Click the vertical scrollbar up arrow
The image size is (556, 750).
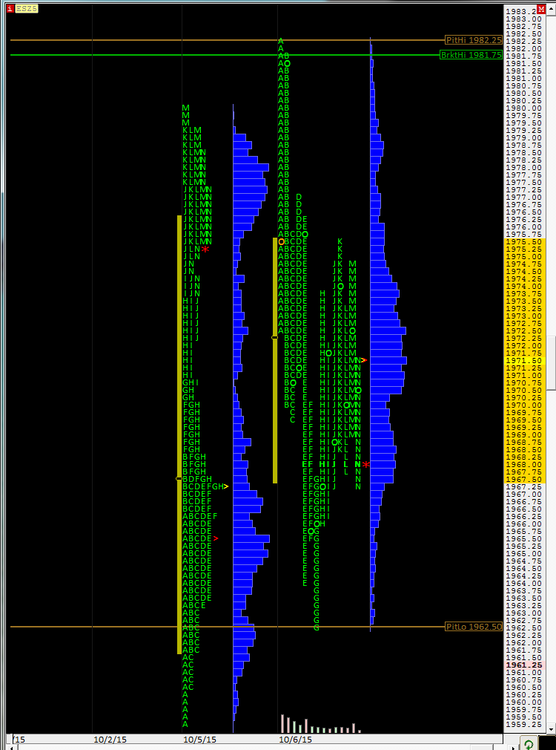click(553, 9)
